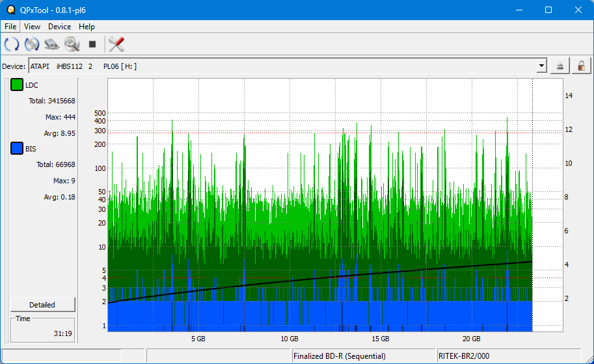Expand the Device selection dropdown arrow
This screenshot has width=594, height=364.
[541, 66]
